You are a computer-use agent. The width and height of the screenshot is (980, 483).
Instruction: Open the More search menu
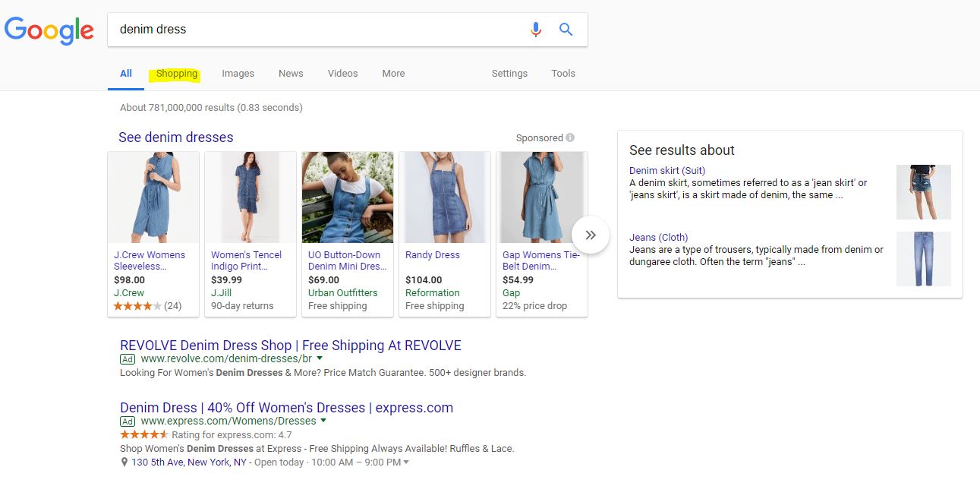point(393,74)
